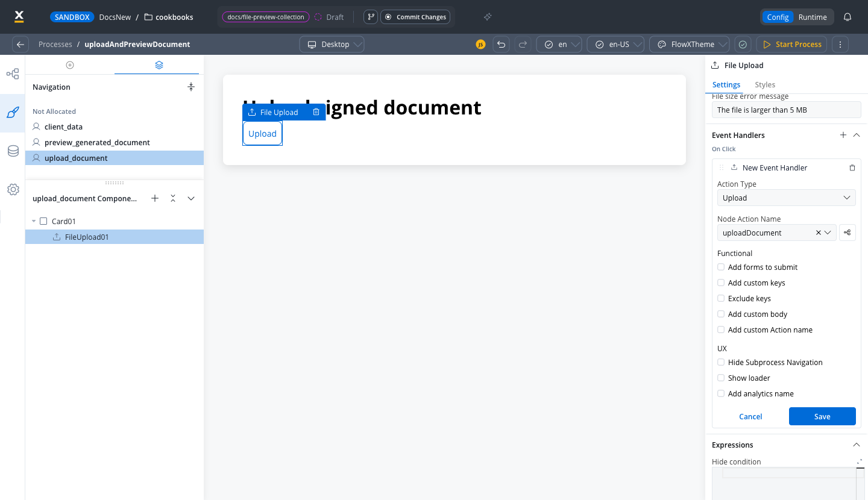The width and height of the screenshot is (868, 500).
Task: Click the git branch icon
Action: pyautogui.click(x=371, y=17)
